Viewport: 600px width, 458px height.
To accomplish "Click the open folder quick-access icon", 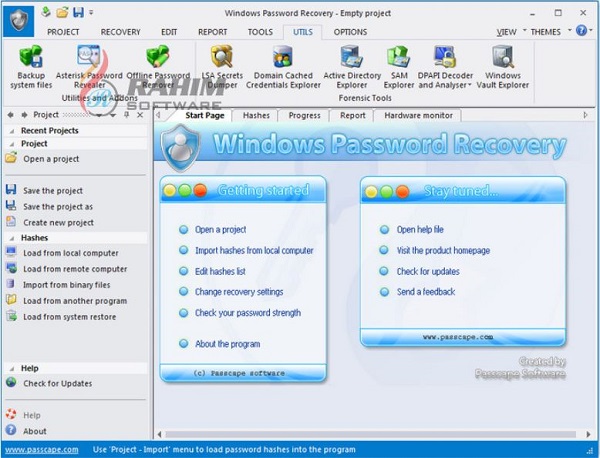I will coord(62,13).
